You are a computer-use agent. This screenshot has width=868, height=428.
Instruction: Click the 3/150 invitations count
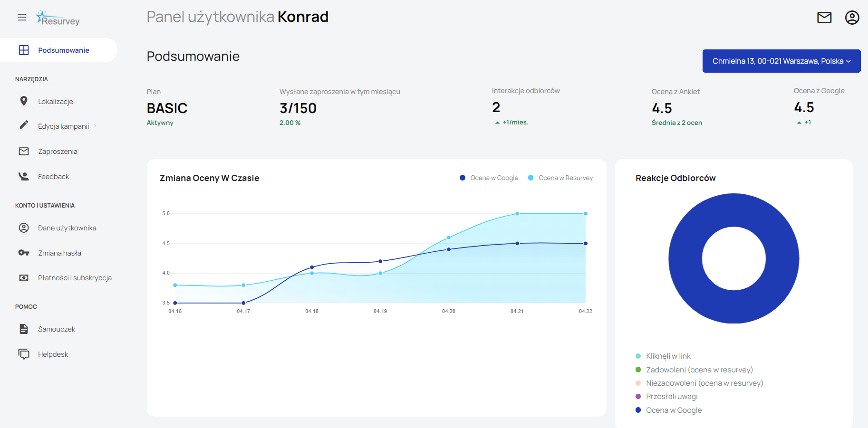pos(298,108)
